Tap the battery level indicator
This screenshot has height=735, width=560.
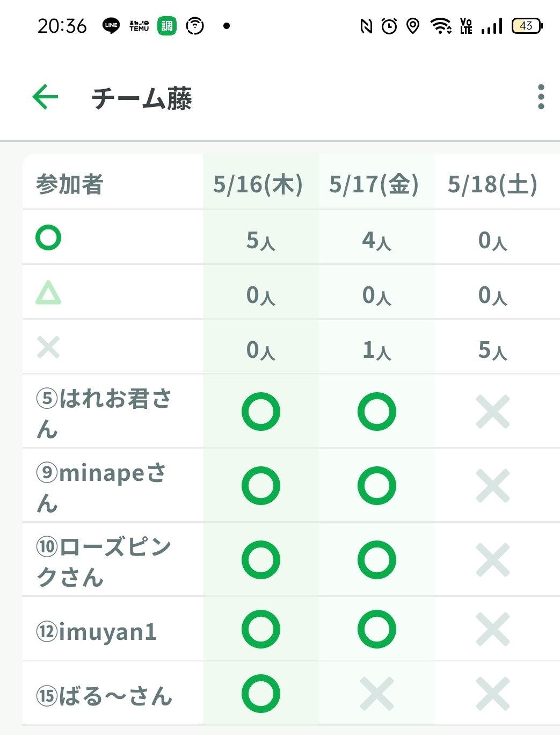527,26
